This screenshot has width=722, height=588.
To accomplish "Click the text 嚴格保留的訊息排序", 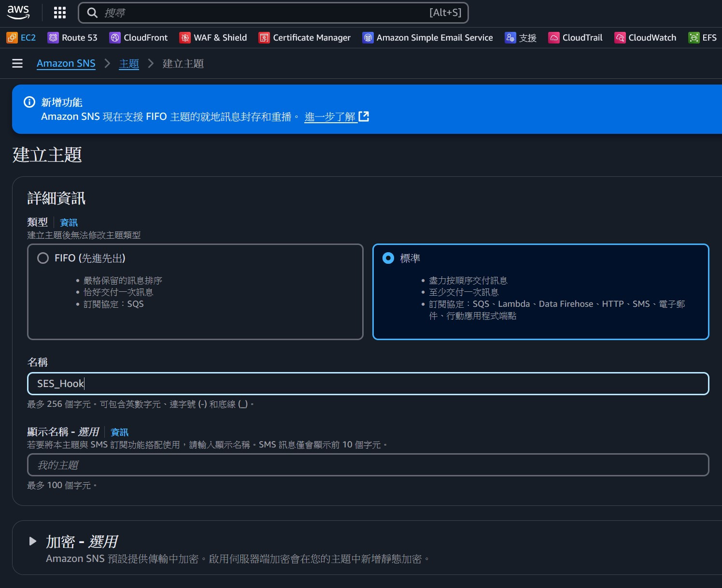I will click(x=123, y=281).
